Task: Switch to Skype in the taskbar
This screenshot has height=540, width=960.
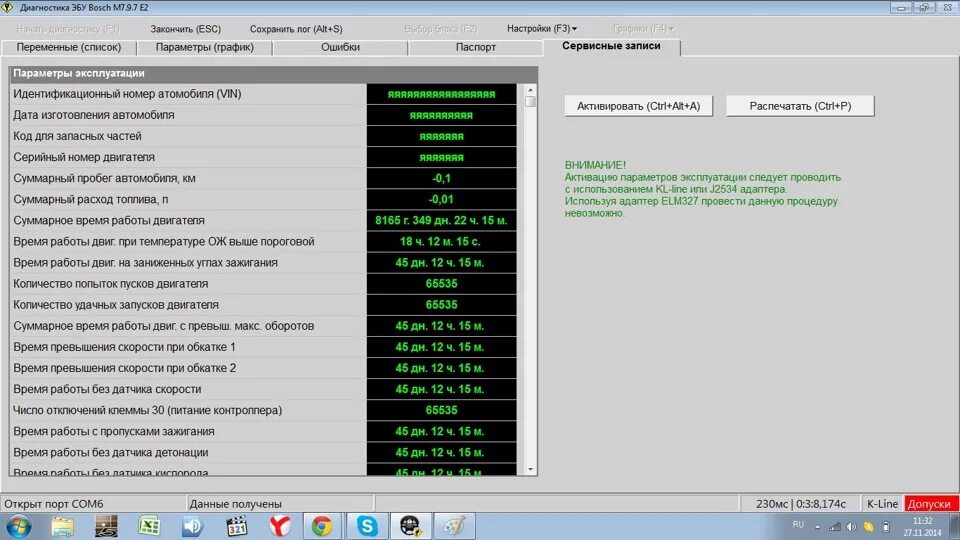Action: click(x=367, y=527)
